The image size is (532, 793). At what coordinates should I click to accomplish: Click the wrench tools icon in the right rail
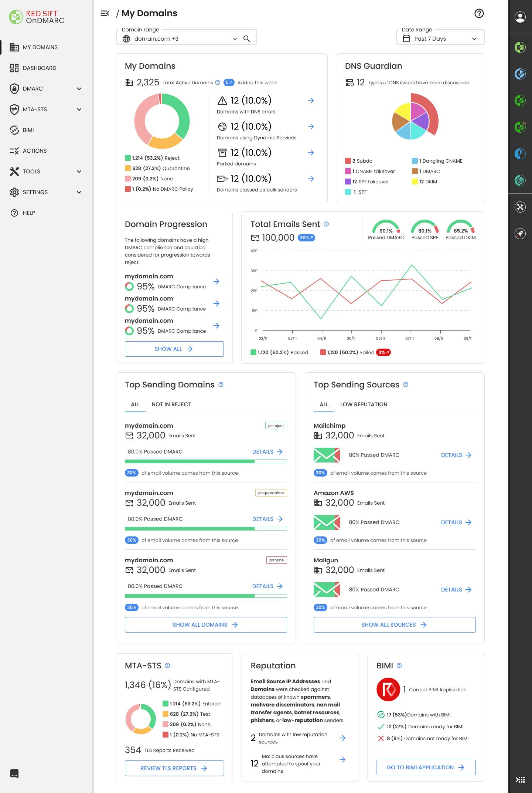click(x=520, y=207)
